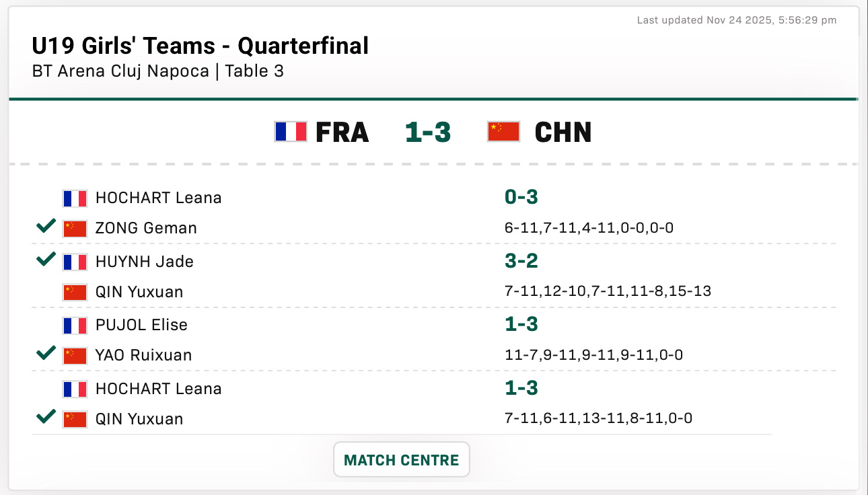Select the winner tick beside YAO Ruixuan
Image resolution: width=868 pixels, height=495 pixels.
point(44,352)
